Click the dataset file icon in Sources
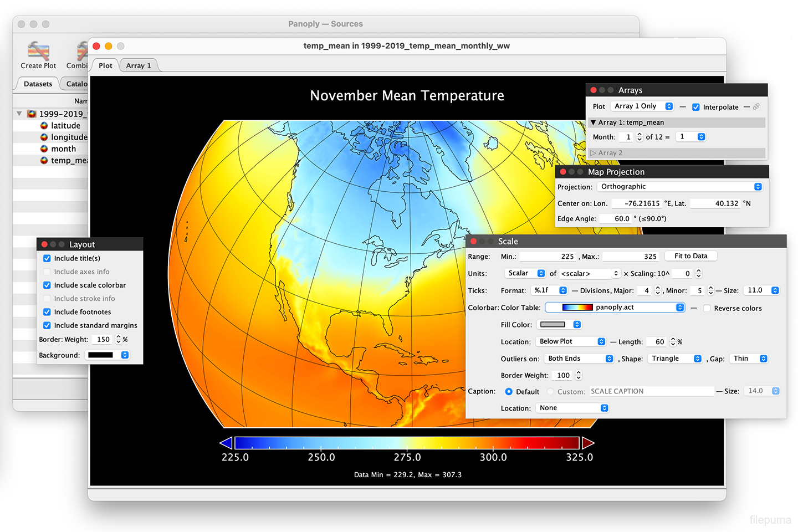 32,114
